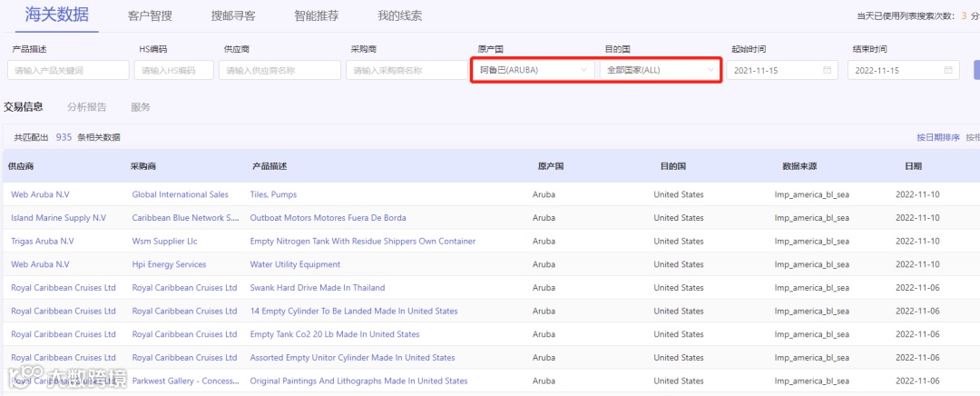Click the 数据来源 column header
This screenshot has height=396, width=980.
click(799, 166)
